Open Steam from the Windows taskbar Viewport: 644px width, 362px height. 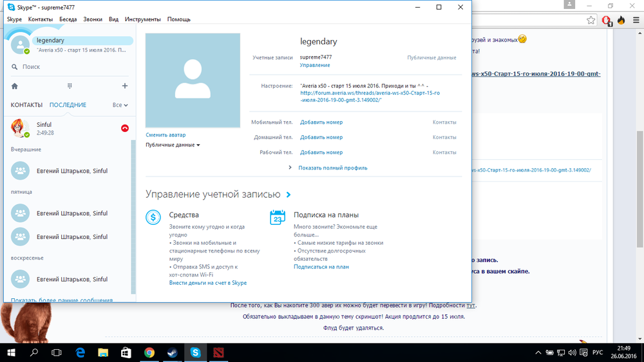(x=172, y=352)
